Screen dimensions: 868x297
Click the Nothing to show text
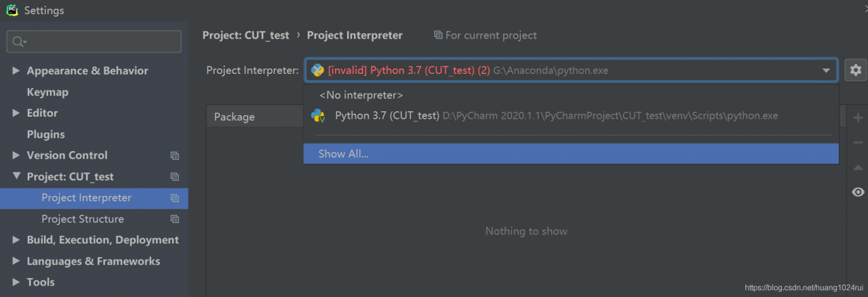(526, 231)
